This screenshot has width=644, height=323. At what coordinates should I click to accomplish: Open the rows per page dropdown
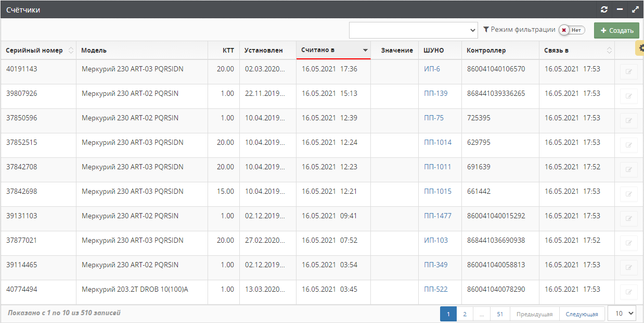click(x=622, y=313)
